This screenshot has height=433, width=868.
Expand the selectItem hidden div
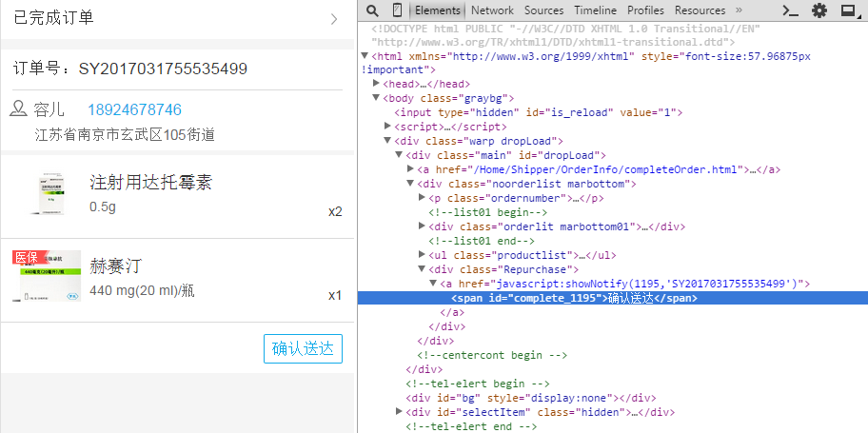click(x=399, y=411)
